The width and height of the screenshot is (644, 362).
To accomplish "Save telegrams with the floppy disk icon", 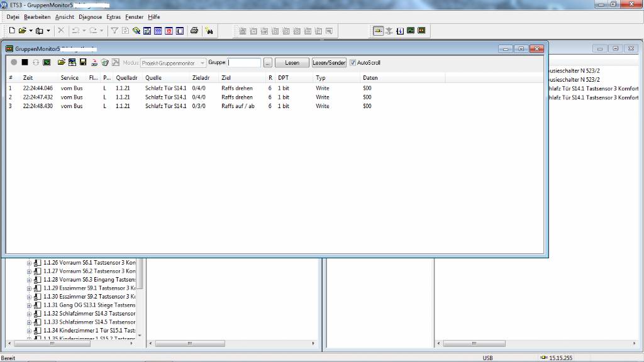I will point(83,62).
